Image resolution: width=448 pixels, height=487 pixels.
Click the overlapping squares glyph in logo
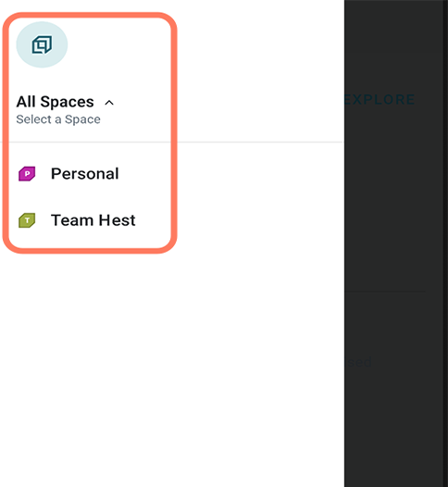[x=42, y=44]
